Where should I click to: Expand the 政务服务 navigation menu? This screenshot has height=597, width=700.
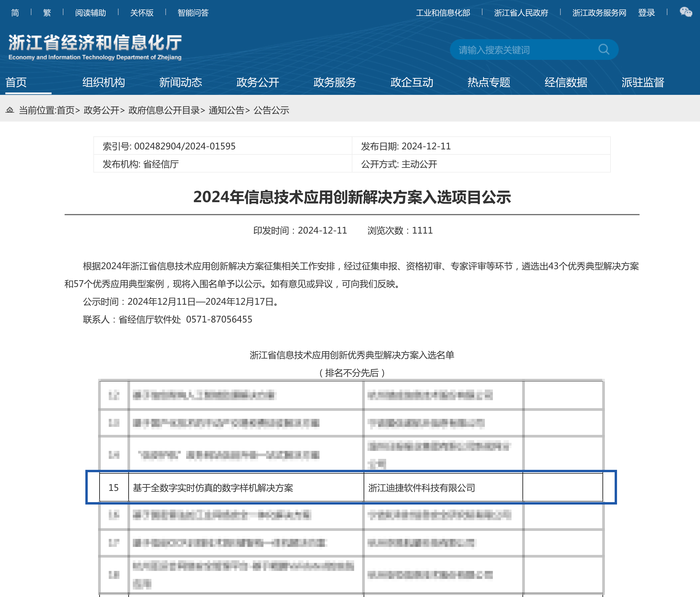[335, 82]
